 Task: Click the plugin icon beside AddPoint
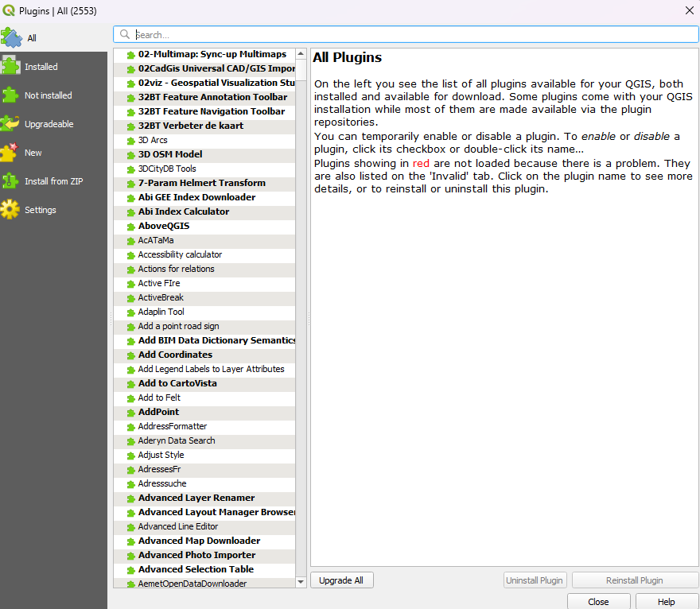(x=130, y=413)
